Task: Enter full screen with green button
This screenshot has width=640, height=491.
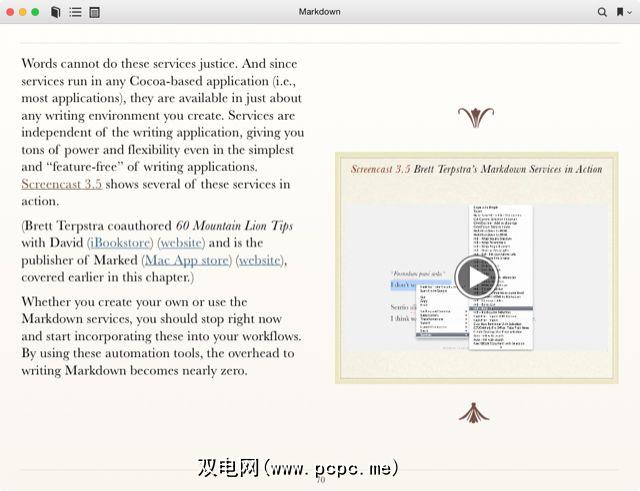Action: pyautogui.click(x=36, y=12)
